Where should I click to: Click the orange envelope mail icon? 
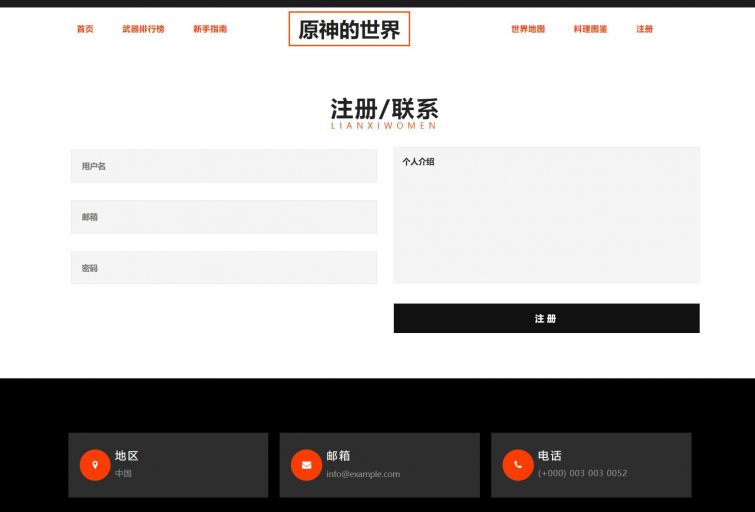click(306, 465)
